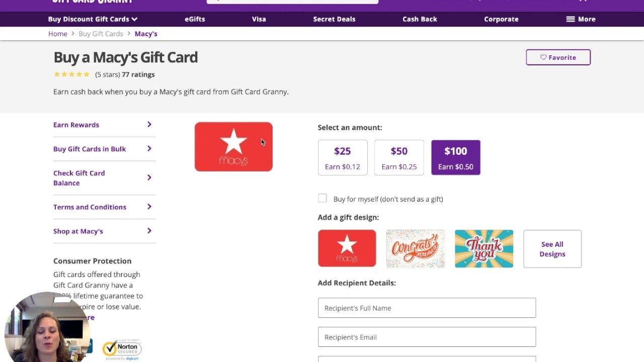The width and height of the screenshot is (644, 362).
Task: Click the Macy's gift card image
Action: [x=233, y=147]
